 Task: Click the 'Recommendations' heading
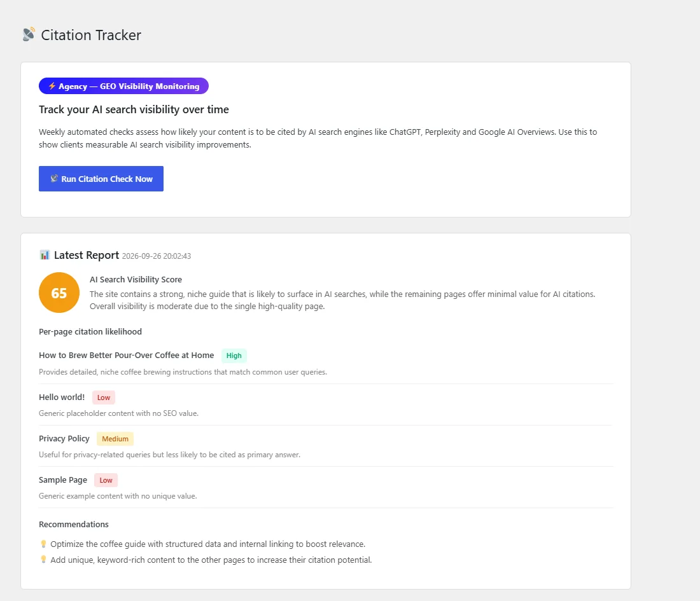pyautogui.click(x=74, y=524)
